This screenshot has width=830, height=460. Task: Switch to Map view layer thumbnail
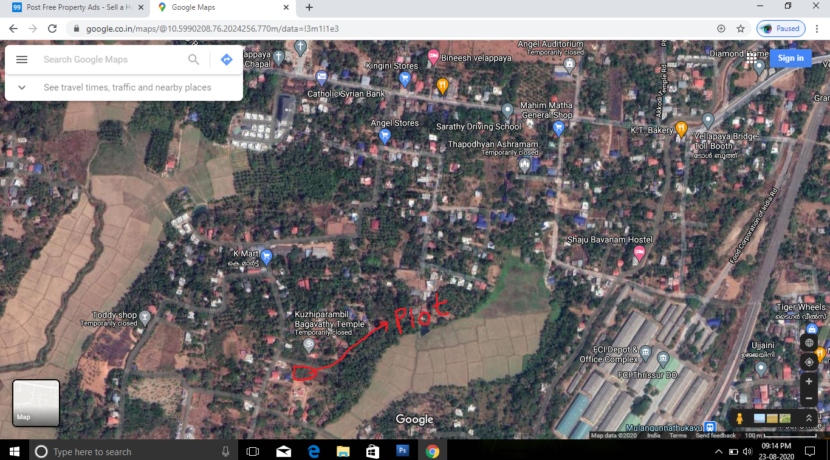click(x=36, y=402)
